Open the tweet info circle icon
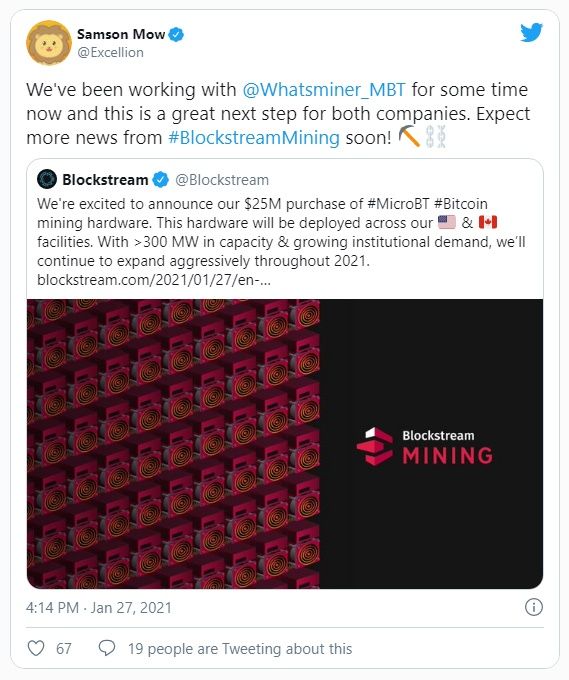569x680 pixels. (533, 607)
